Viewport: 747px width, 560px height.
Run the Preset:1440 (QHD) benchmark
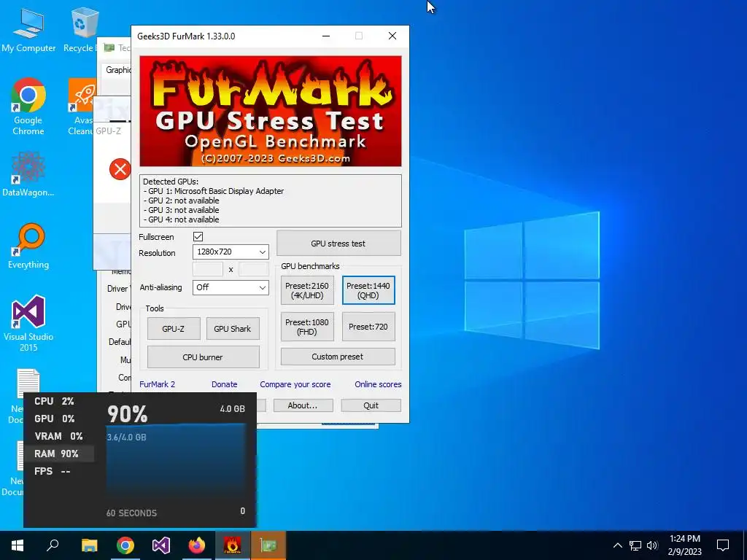[368, 290]
